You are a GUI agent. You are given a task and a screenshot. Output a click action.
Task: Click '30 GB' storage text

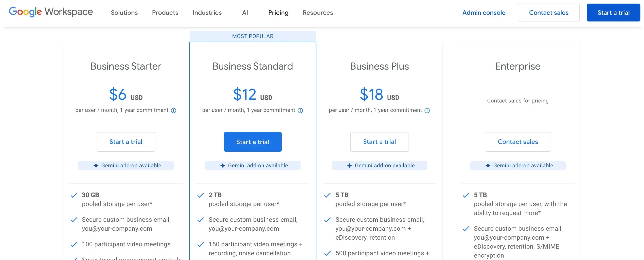pos(91,195)
